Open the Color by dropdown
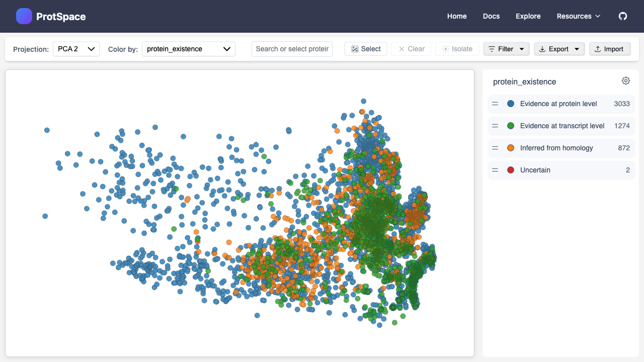 (x=188, y=49)
